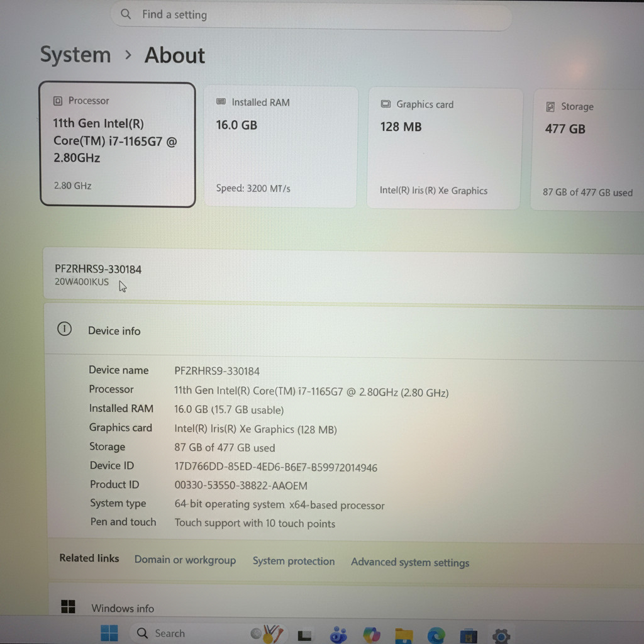
Task: Click the Related links label
Action: (x=89, y=558)
